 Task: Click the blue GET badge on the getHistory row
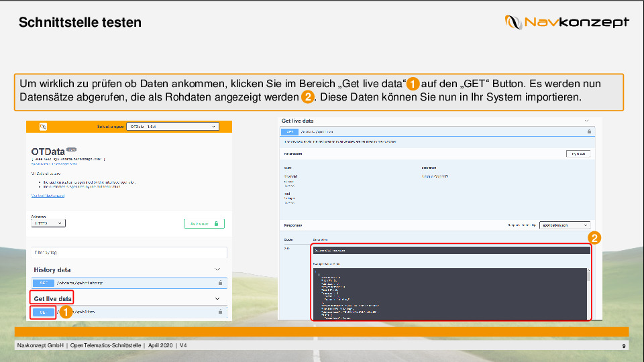pyautogui.click(x=43, y=284)
